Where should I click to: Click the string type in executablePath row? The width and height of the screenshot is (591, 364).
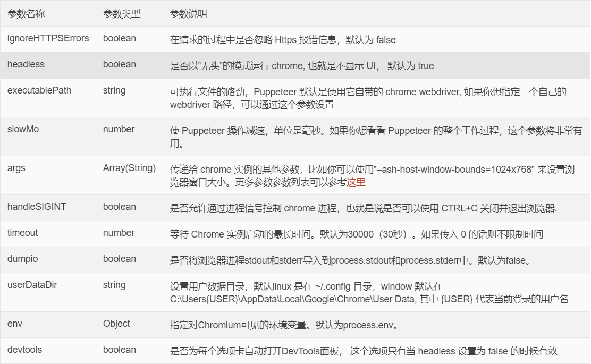coord(114,90)
